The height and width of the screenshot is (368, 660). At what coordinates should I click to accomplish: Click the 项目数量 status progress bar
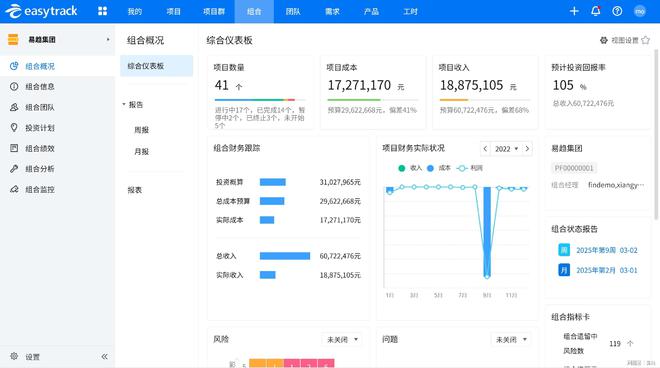[x=259, y=100]
